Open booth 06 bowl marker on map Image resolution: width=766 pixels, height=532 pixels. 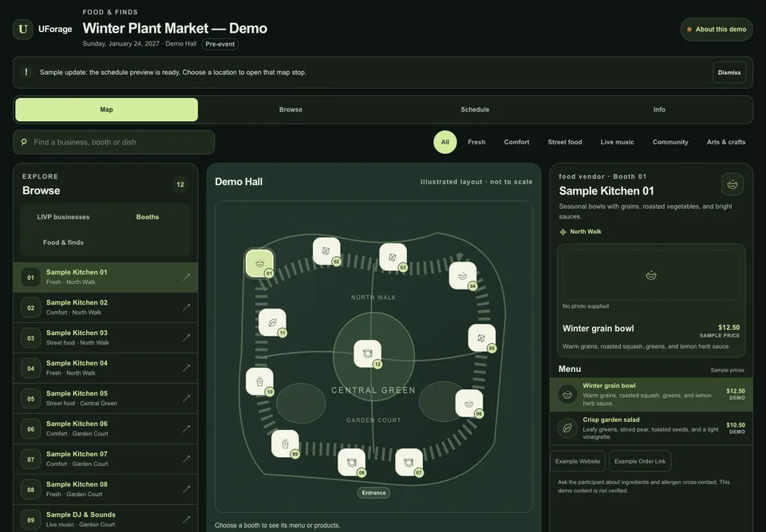click(x=469, y=403)
